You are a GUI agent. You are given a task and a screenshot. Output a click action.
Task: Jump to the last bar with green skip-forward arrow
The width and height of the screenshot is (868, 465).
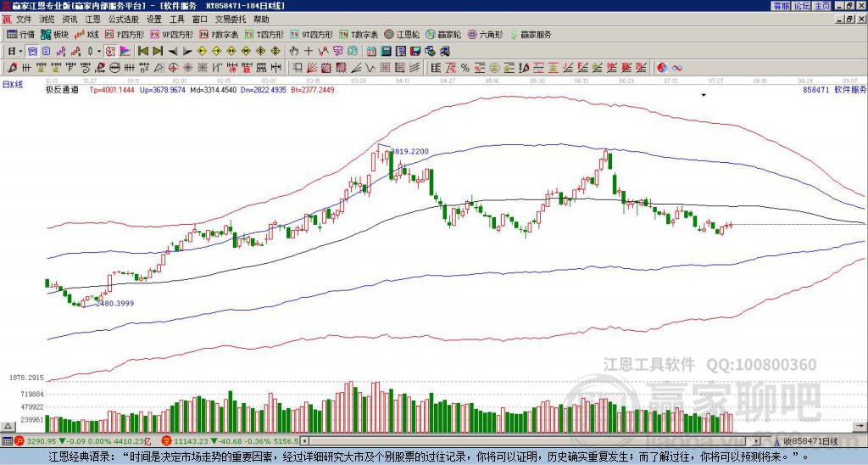click(158, 52)
